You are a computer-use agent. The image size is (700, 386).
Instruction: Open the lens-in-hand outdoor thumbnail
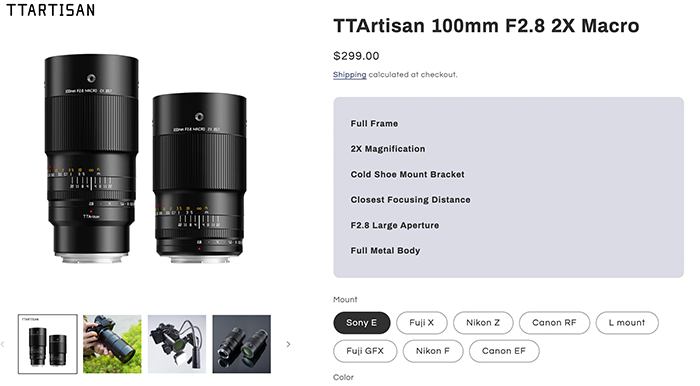tap(112, 344)
